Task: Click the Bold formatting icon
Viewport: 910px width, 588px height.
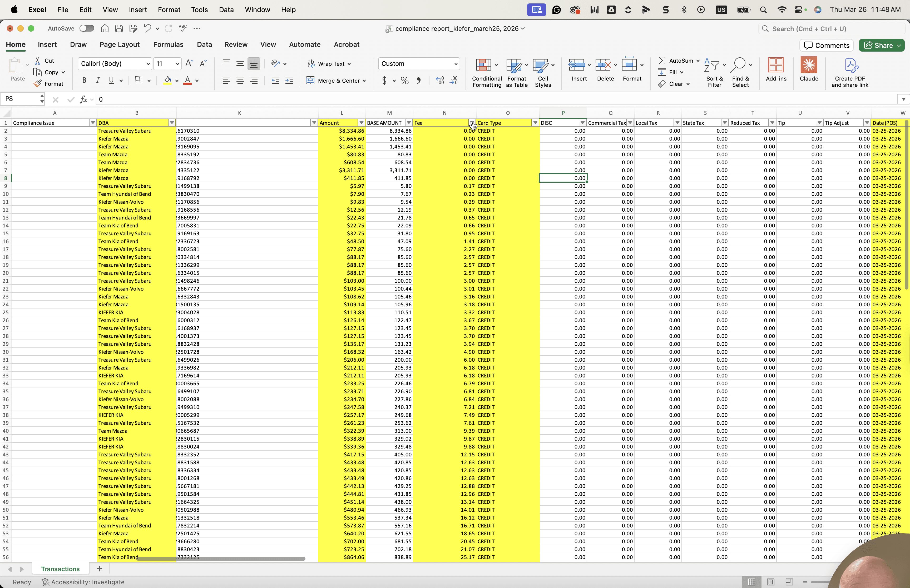Action: 84,81
